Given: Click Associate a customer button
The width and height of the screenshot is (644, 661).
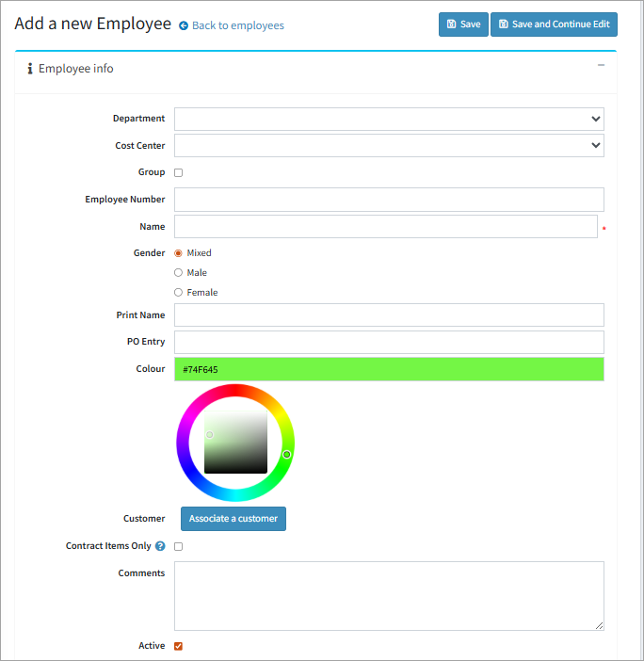Looking at the screenshot, I should tap(233, 519).
